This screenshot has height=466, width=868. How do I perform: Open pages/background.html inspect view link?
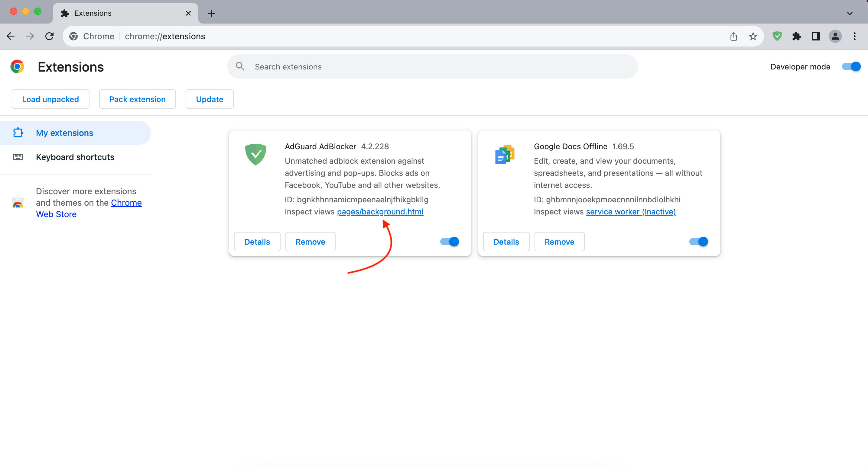pos(380,212)
